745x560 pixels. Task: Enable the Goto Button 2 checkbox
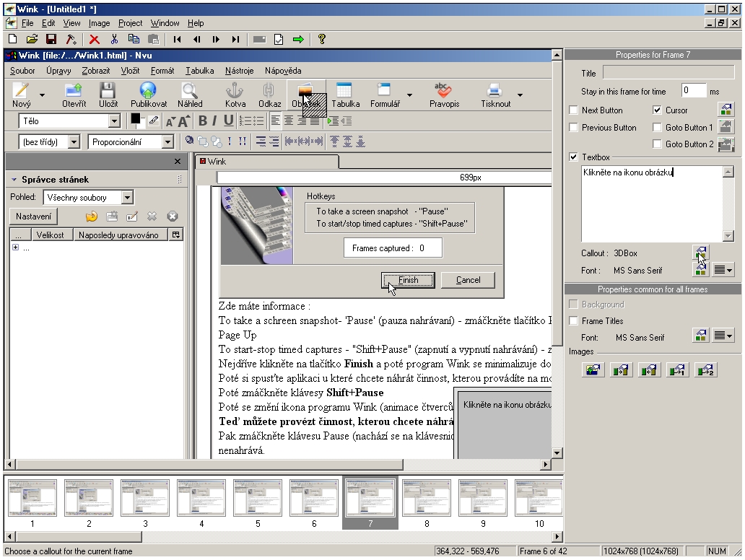[x=657, y=144]
